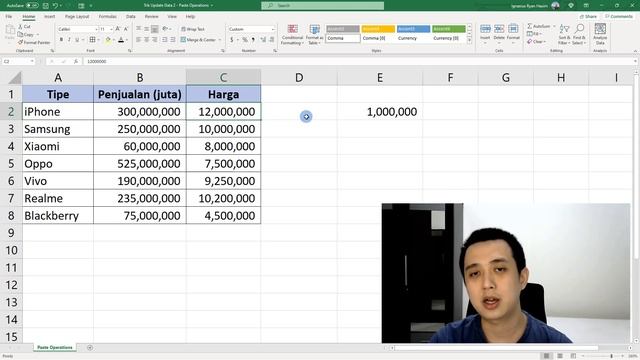Click the Borders icon
The image size is (640, 360).
tap(92, 40)
